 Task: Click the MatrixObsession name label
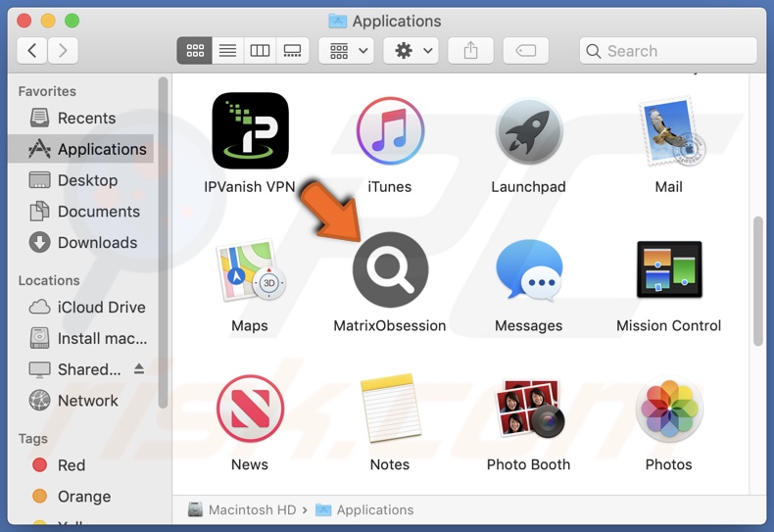pyautogui.click(x=390, y=325)
